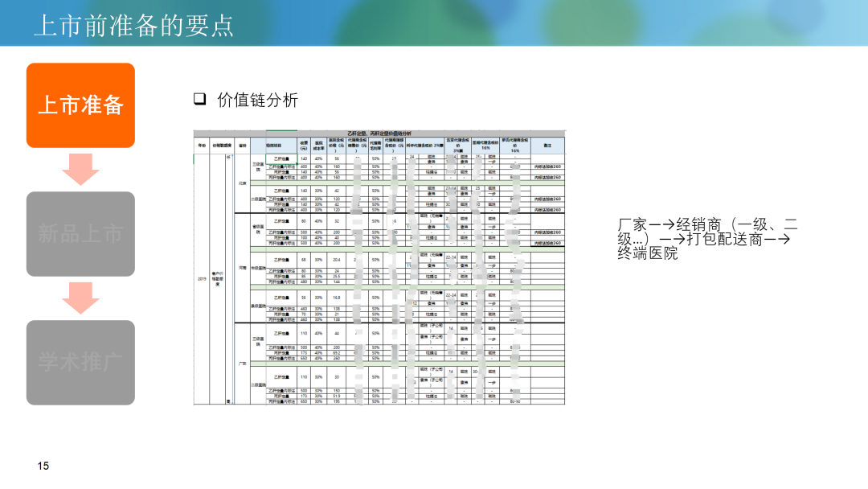Click the square bullet before 价值链分析
Image resolution: width=868 pixels, height=489 pixels.
tap(199, 100)
